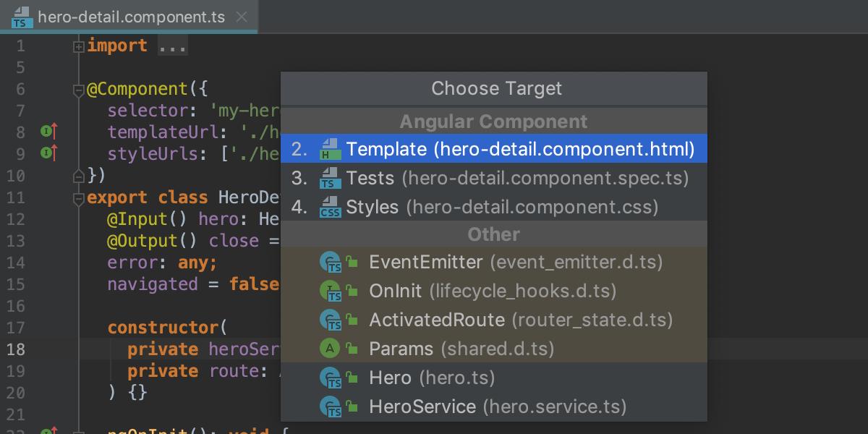Screen dimensions: 868x434
Task: Expand the folded import block on line 1
Action: pos(79,46)
